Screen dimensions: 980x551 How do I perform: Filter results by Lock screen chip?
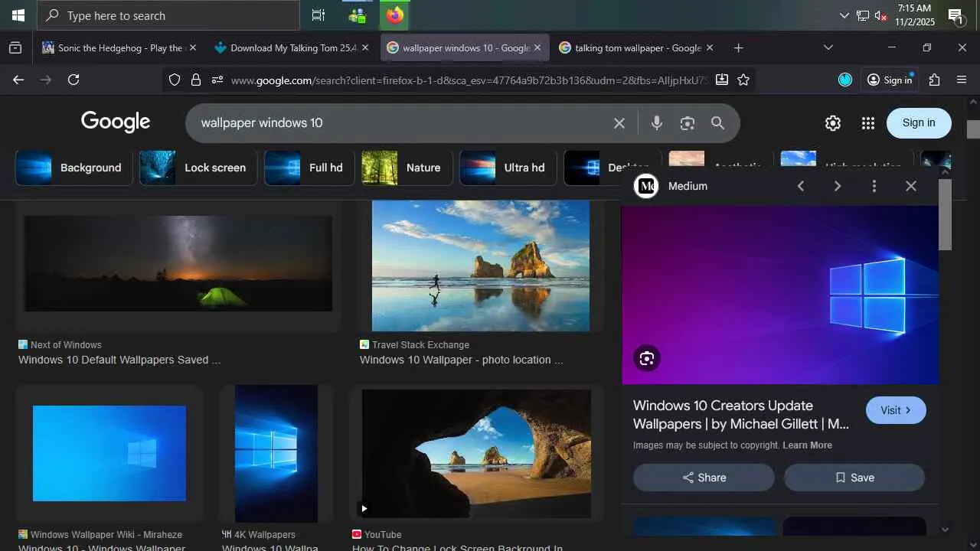[198, 168]
